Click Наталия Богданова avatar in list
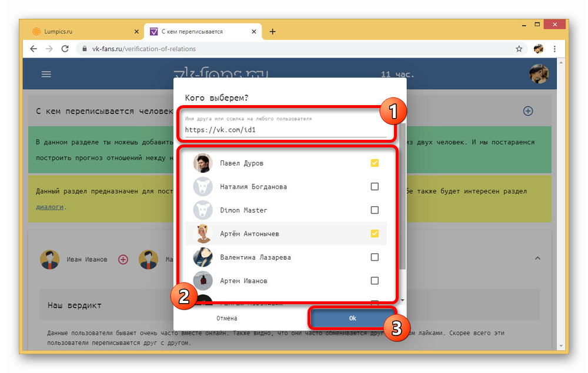 [x=203, y=187]
